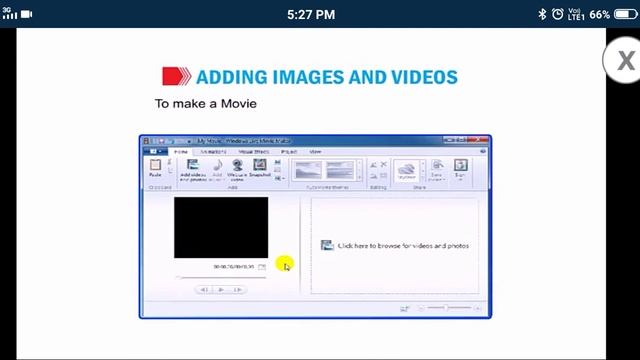Click the Snapshot icon in ribbon
The height and width of the screenshot is (360, 640).
tap(260, 164)
